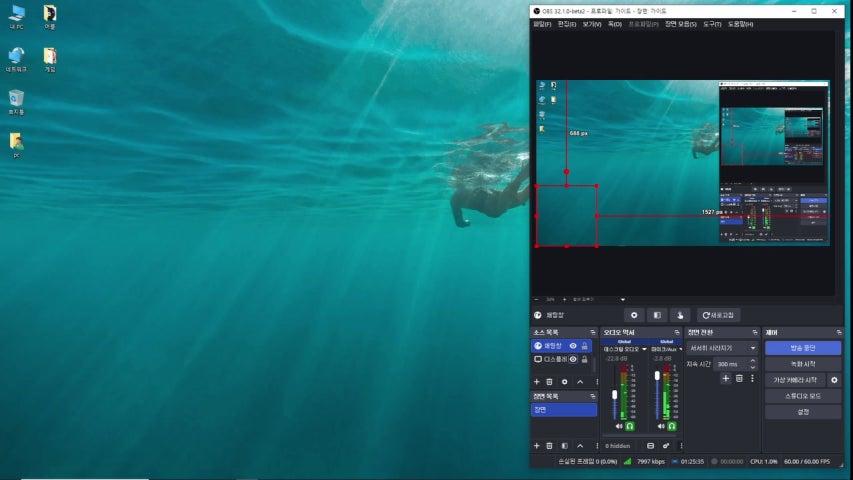Mute the desktop audio speaker icon
Image resolution: width=853 pixels, height=480 pixels.
coord(619,426)
